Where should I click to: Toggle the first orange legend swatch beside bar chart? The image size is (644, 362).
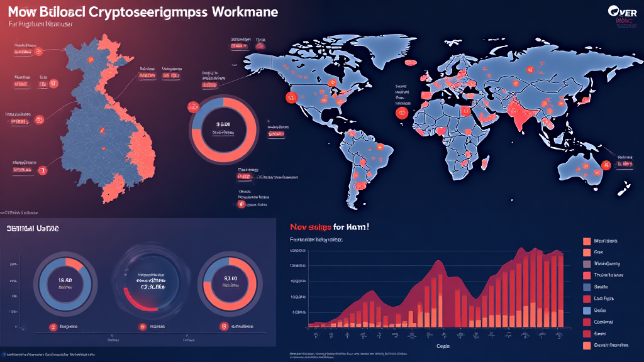[x=587, y=241]
